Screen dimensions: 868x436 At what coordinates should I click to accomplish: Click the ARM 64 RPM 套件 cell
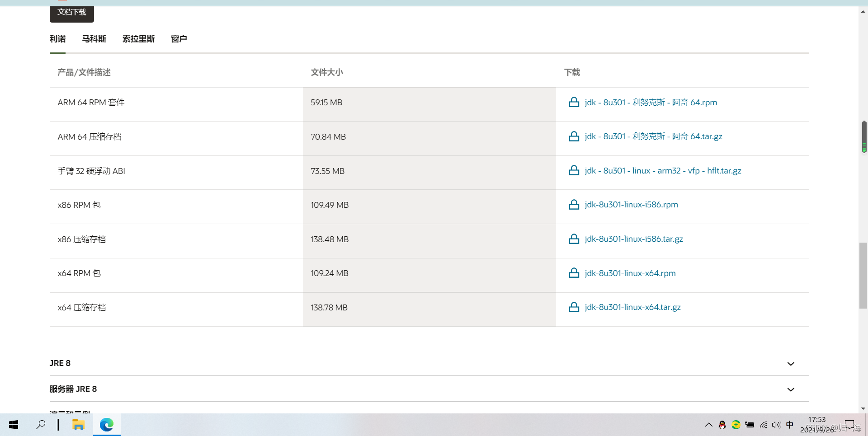click(176, 104)
